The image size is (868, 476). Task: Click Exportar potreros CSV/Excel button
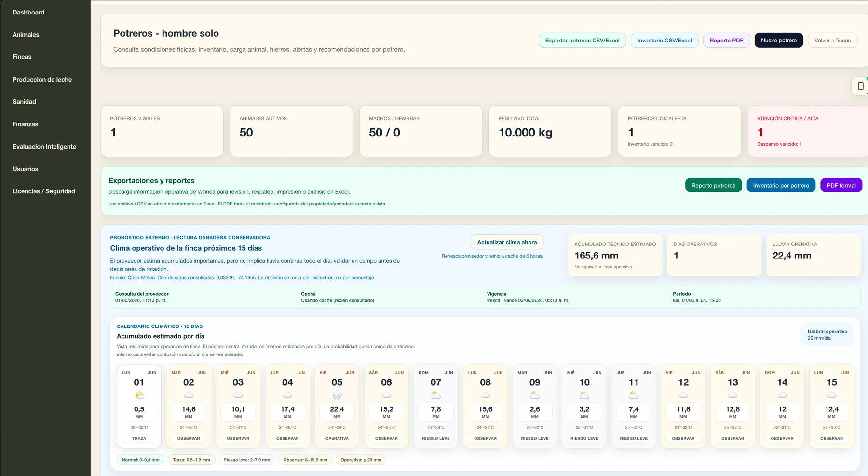(x=582, y=41)
